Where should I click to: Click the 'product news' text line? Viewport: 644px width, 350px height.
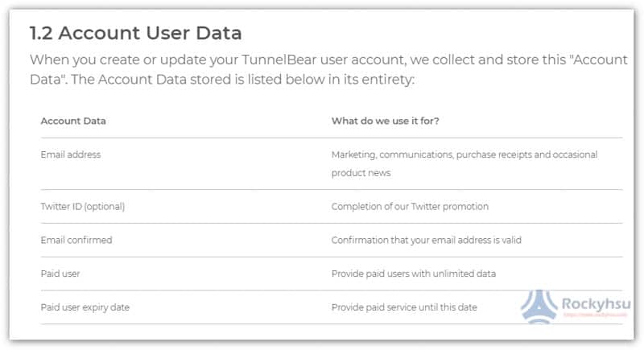click(361, 173)
